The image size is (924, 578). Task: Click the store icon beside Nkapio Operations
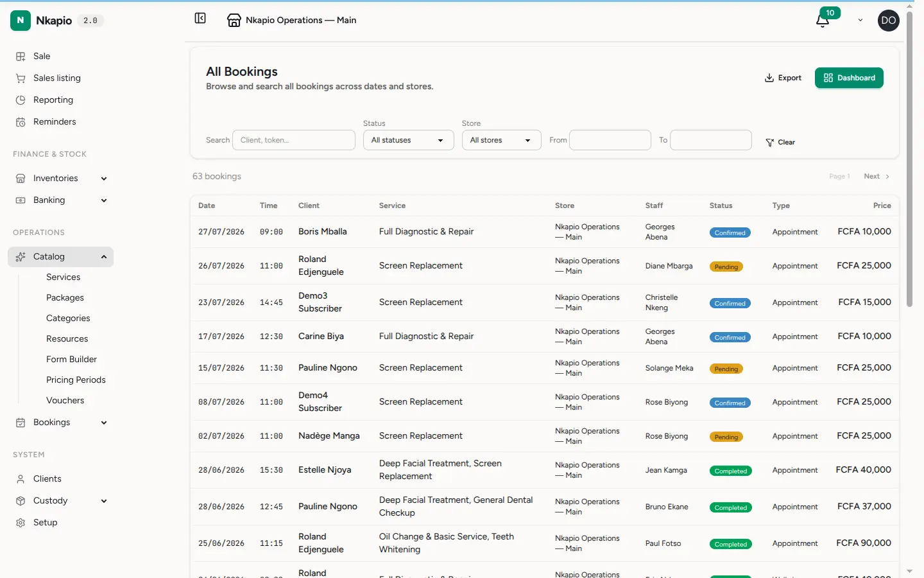pos(234,21)
